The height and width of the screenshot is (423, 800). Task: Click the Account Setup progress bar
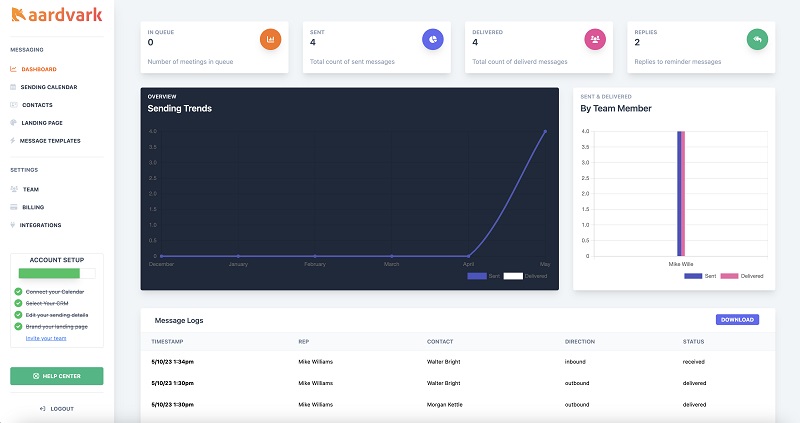pyautogui.click(x=56, y=273)
